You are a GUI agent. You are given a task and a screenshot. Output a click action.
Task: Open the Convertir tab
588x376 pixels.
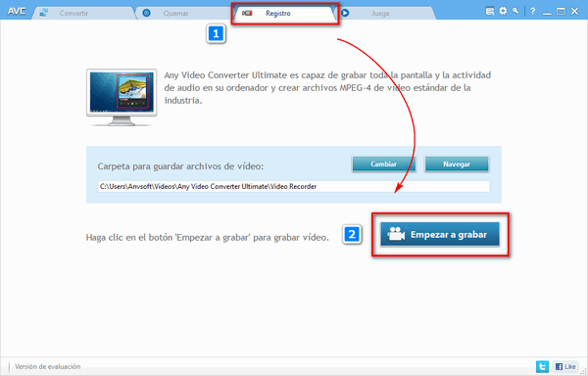point(83,13)
